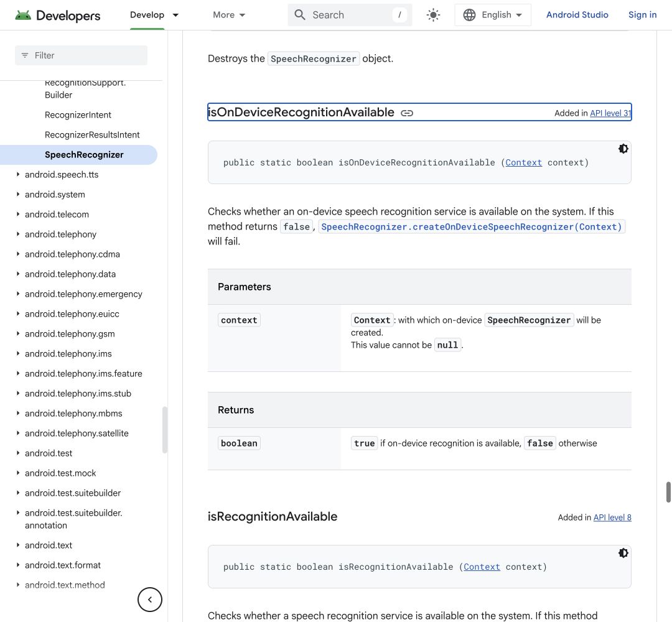Click the Android Developers logo

[x=57, y=16]
